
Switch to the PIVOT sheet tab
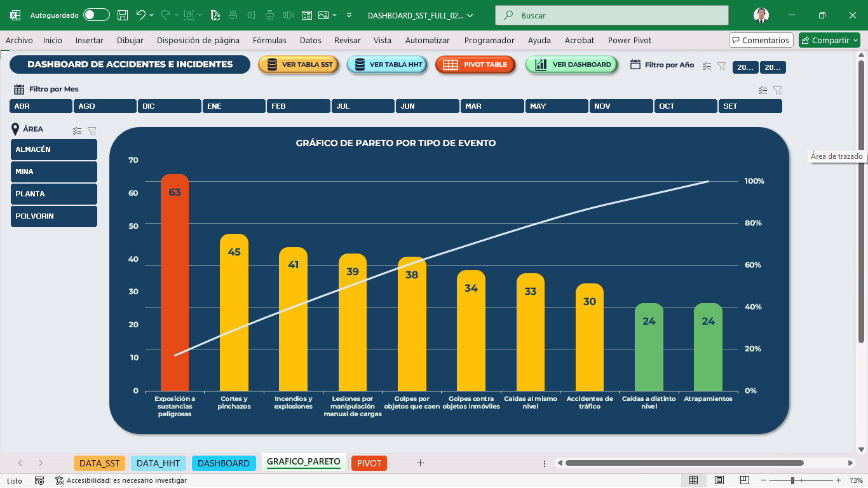(x=369, y=463)
